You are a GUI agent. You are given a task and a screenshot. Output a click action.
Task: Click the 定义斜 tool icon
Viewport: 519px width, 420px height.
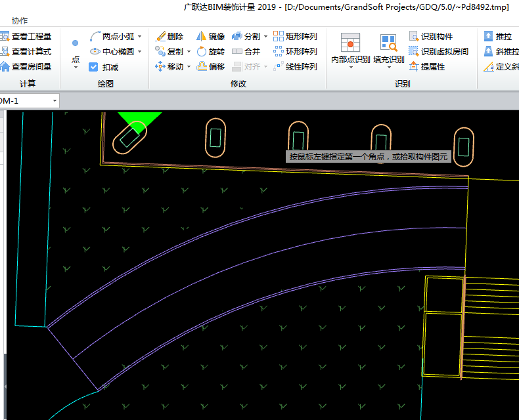489,66
